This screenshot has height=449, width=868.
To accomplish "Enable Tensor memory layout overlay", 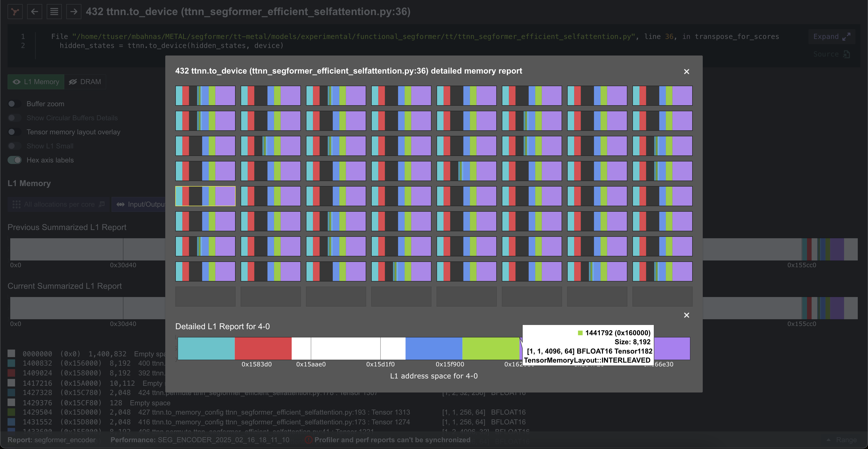I will tap(15, 132).
